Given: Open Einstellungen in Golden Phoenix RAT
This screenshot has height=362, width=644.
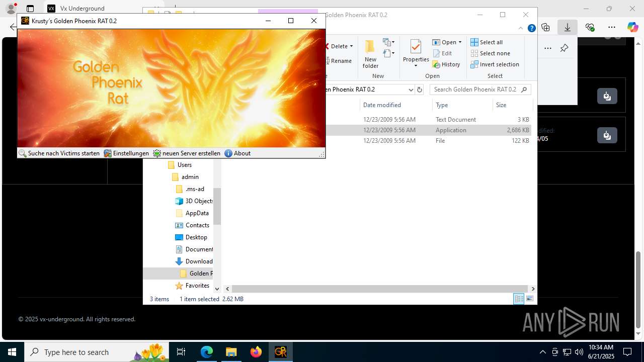Looking at the screenshot, I should click(126, 153).
